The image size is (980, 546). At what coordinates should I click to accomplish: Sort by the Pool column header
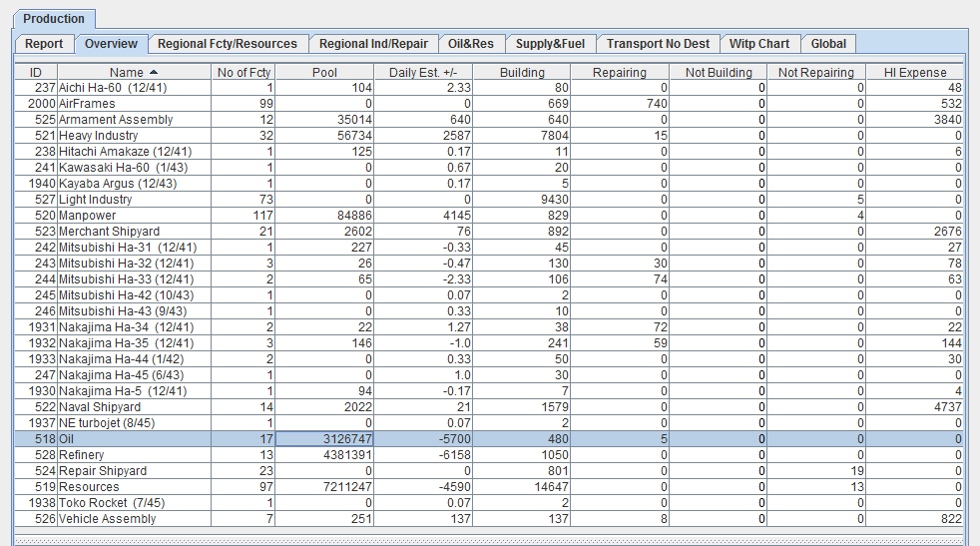324,73
